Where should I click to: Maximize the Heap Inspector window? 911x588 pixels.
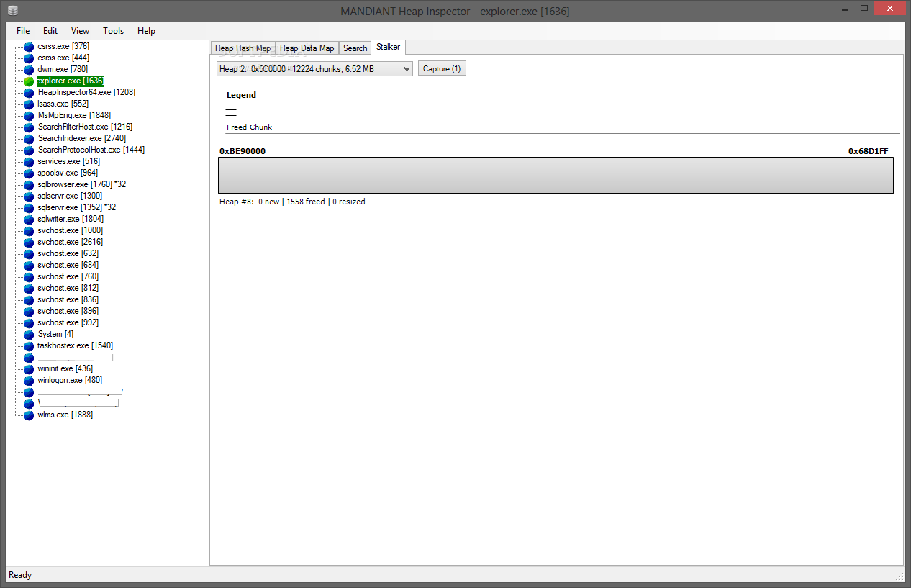(863, 10)
